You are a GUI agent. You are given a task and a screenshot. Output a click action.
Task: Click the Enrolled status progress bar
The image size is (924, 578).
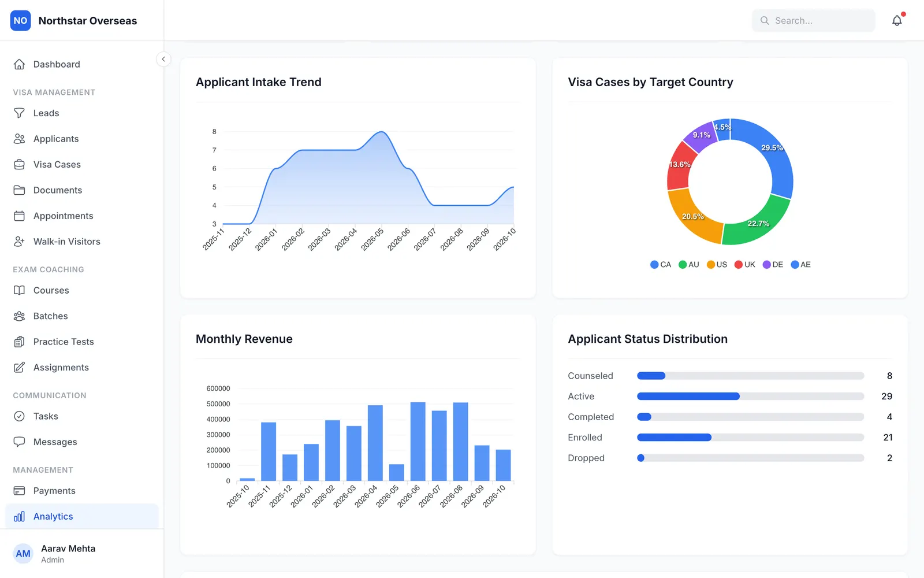click(750, 438)
